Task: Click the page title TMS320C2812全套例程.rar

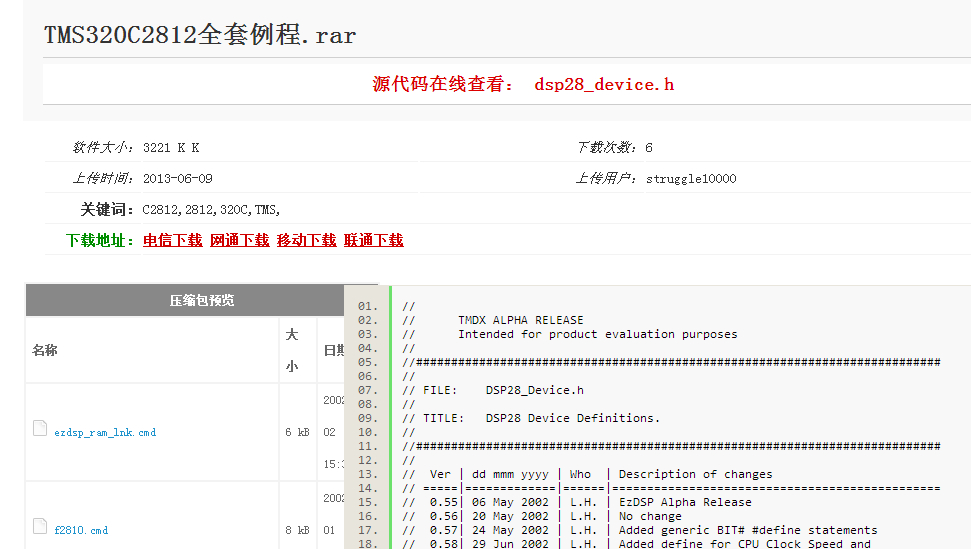Action: pyautogui.click(x=200, y=35)
